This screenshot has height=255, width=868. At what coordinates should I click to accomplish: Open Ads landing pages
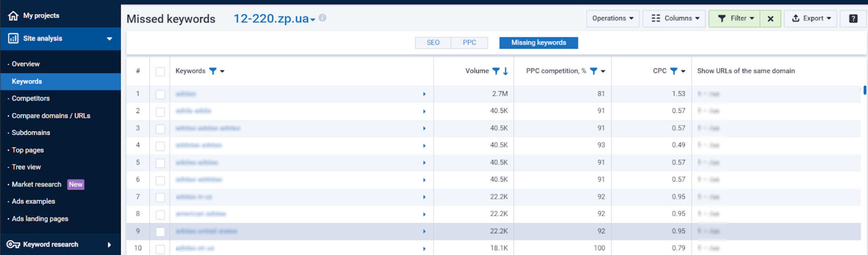pos(40,219)
